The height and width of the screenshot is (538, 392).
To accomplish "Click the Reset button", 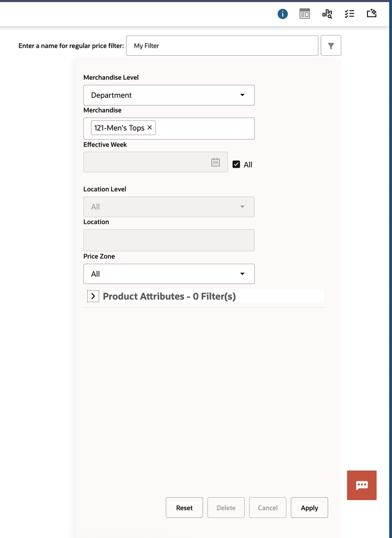I will point(184,507).
